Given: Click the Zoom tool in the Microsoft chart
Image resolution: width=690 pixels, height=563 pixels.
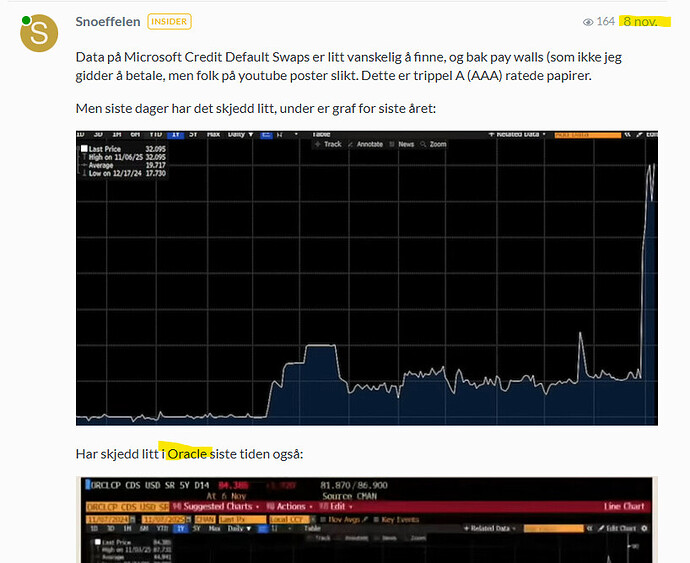Looking at the screenshot, I should click(x=437, y=145).
